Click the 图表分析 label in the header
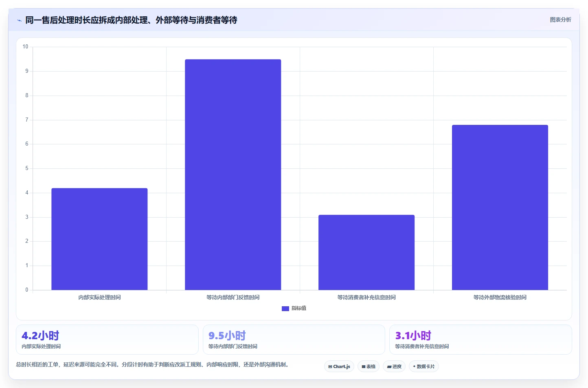 point(560,20)
